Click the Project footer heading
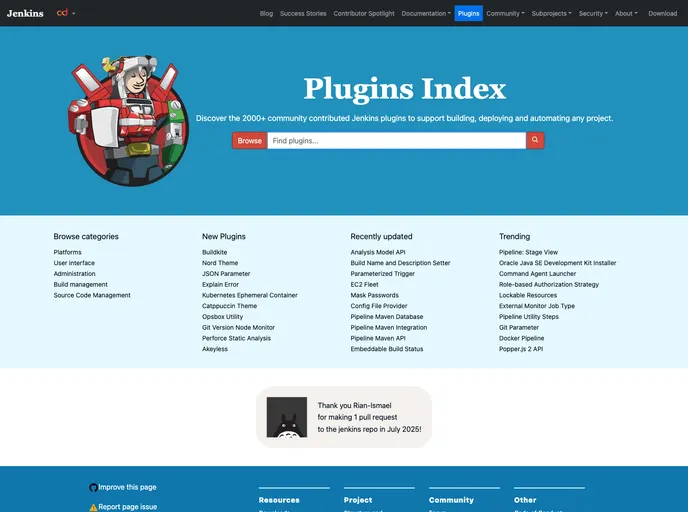Screen dimensions: 688x512 tap(358, 500)
